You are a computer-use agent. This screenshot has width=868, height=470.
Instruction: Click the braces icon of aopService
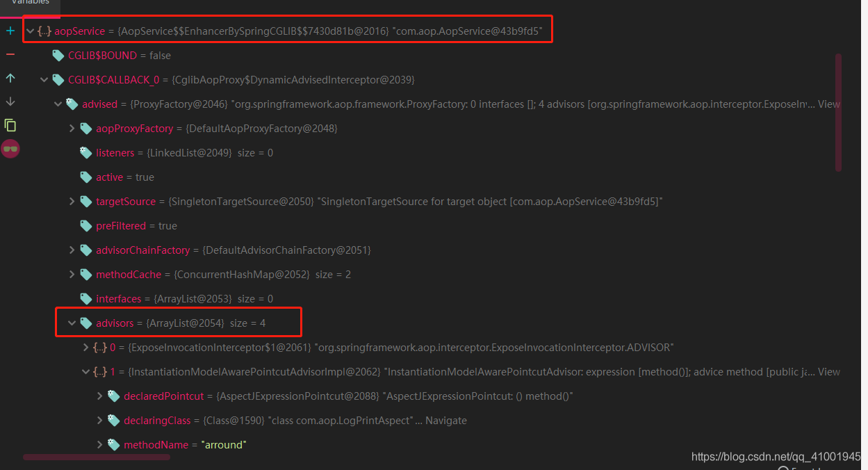tap(44, 31)
